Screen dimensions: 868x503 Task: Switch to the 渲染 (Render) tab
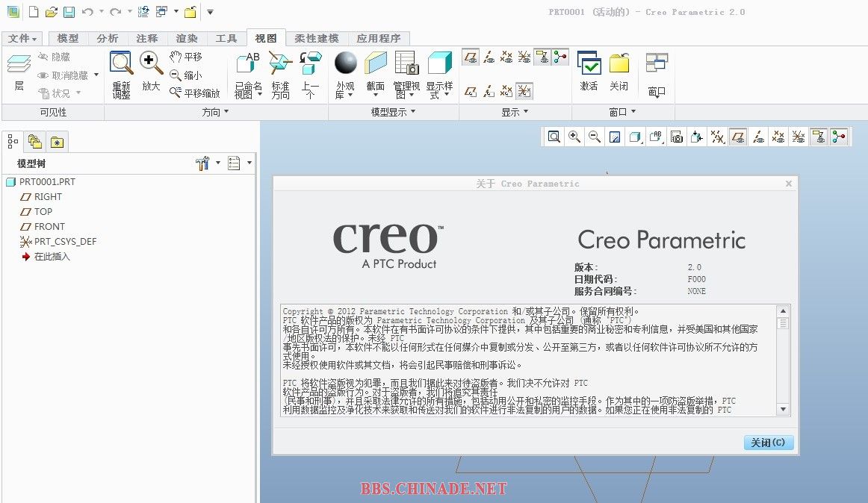point(187,38)
